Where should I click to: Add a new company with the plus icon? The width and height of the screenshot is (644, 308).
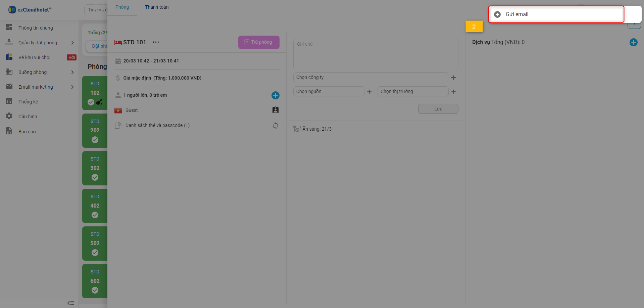(453, 78)
